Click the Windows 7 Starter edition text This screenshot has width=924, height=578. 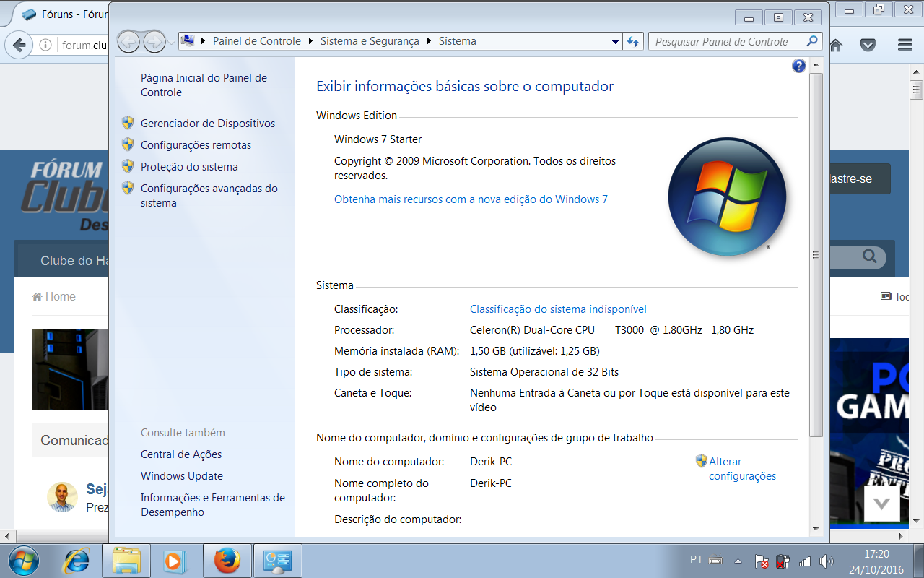(378, 139)
